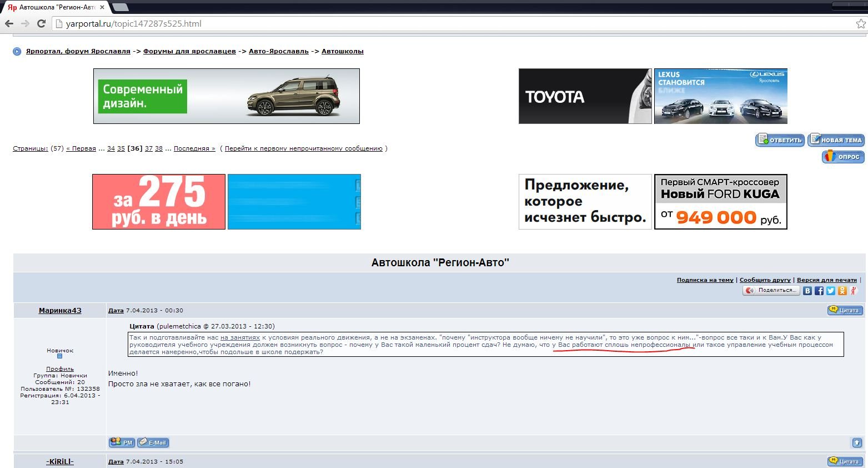This screenshot has height=468, width=868.
Task: Create a poll with the ОПРОС button
Action: tap(843, 157)
